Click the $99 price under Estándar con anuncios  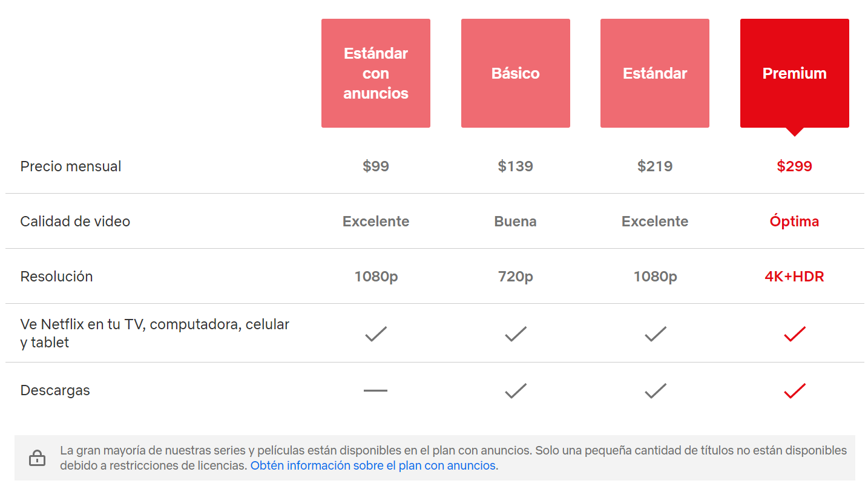tap(375, 166)
